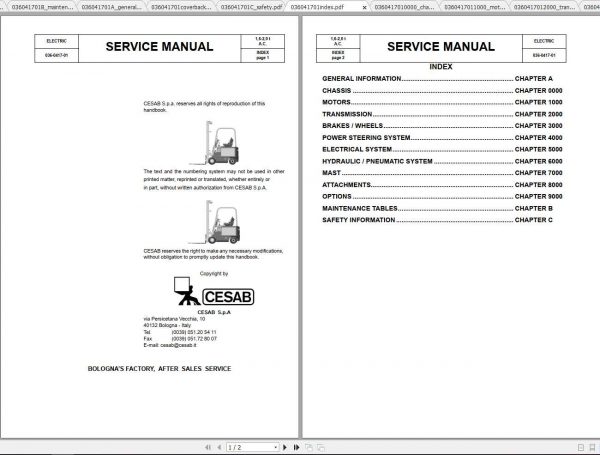Screen dimensions: 600x455
Task: Jump to the last page
Action: click(x=297, y=447)
